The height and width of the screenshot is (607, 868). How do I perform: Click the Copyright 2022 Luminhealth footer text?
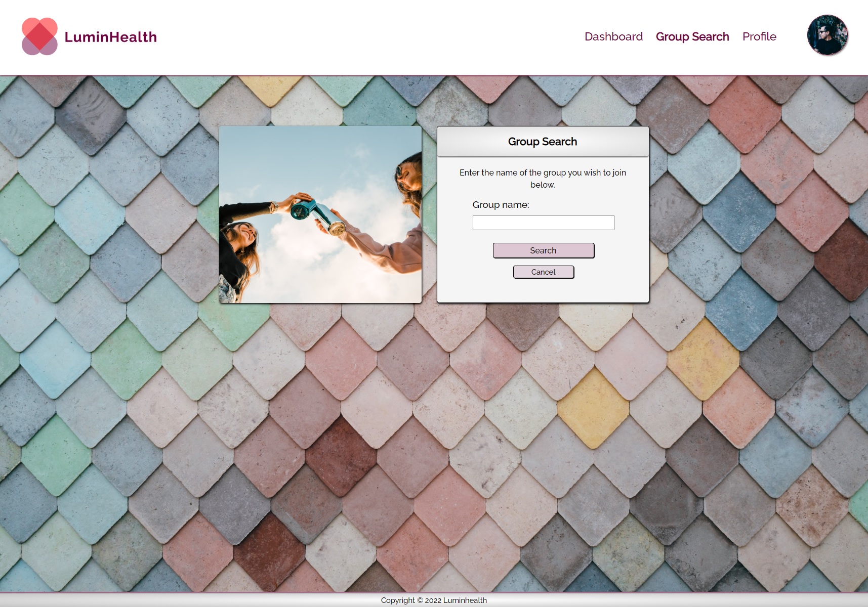coord(434,600)
